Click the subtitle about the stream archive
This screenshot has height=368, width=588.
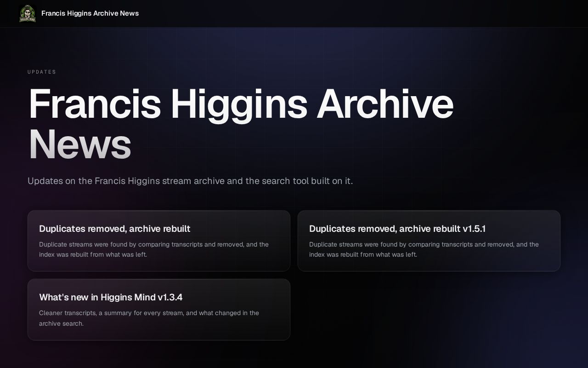click(190, 181)
